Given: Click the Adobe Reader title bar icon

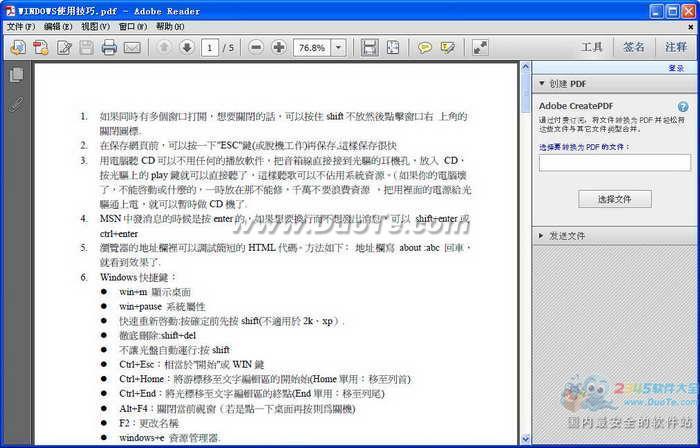Looking at the screenshot, I should coord(10,11).
